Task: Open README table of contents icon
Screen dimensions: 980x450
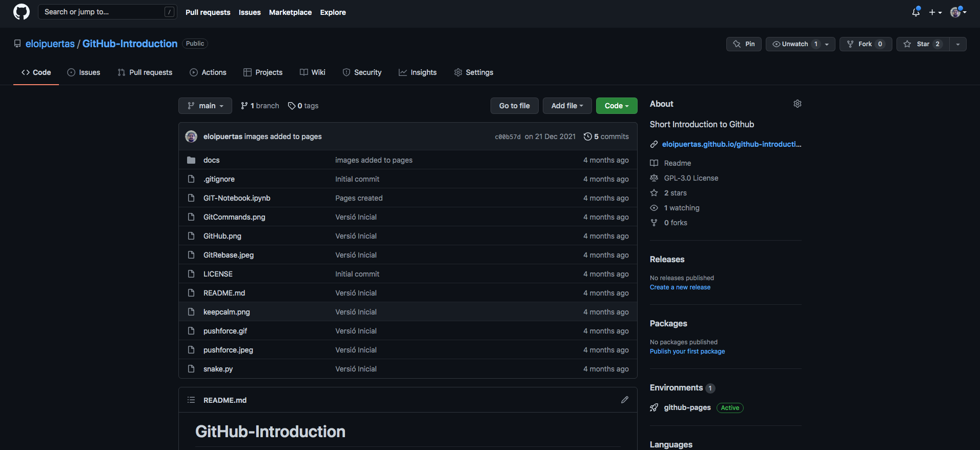Action: coord(191,400)
